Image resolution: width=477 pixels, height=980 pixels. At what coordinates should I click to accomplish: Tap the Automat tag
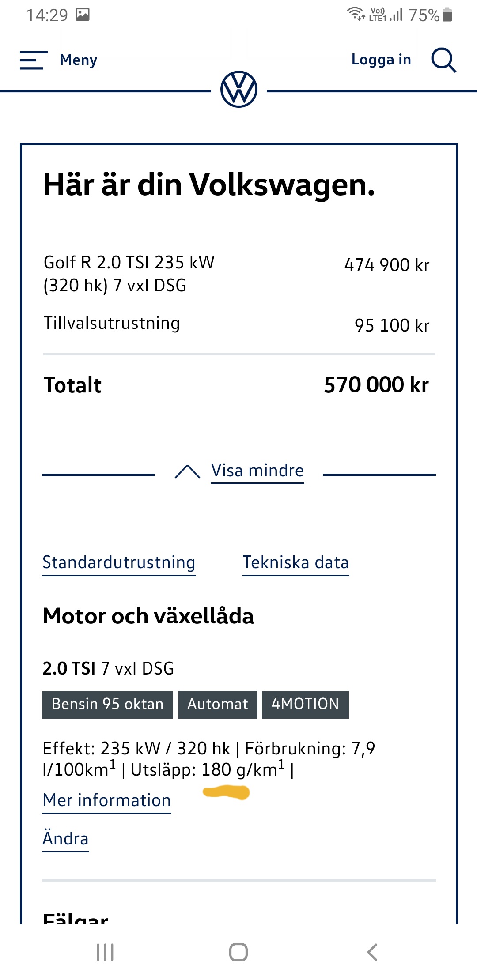point(217,704)
